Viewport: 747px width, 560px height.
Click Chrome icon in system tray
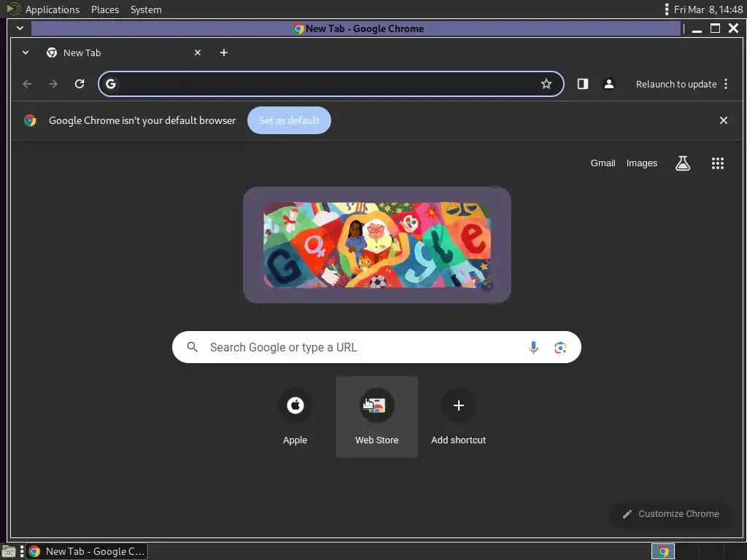[662, 551]
